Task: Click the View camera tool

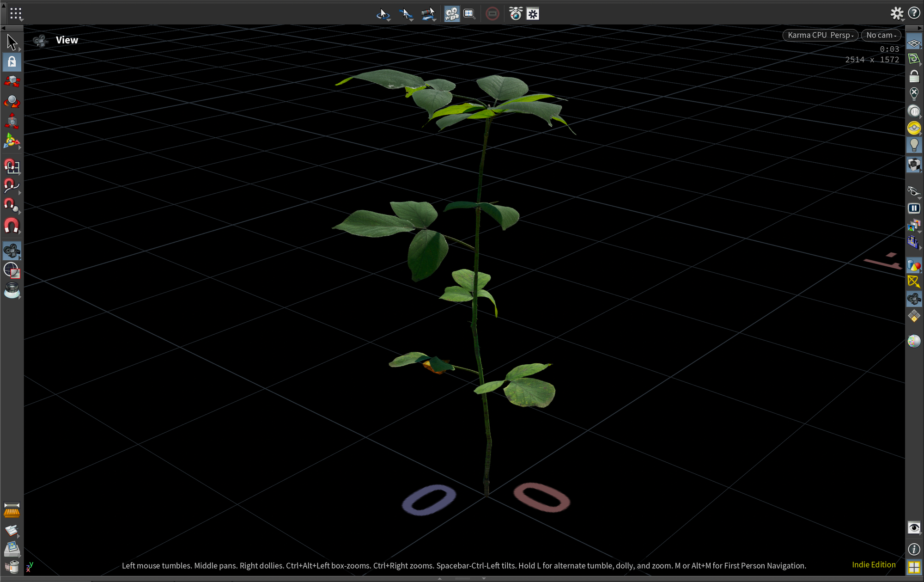Action: (12, 251)
